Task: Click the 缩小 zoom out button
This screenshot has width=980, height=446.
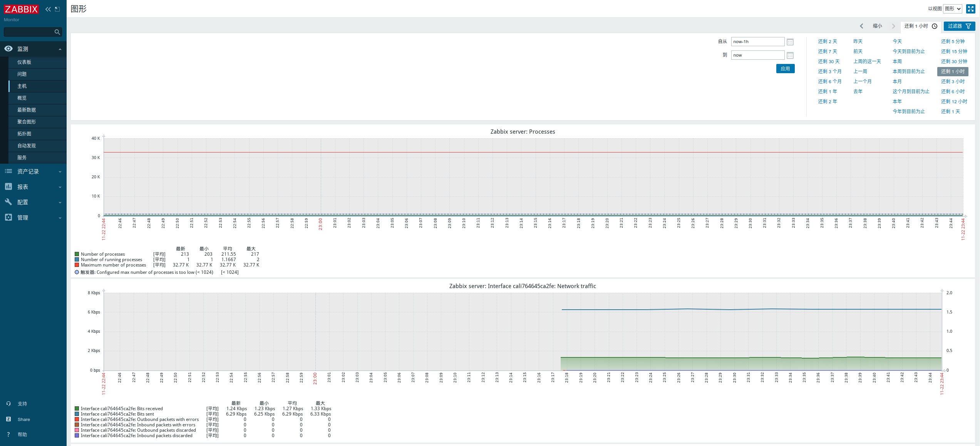Action: pos(877,26)
